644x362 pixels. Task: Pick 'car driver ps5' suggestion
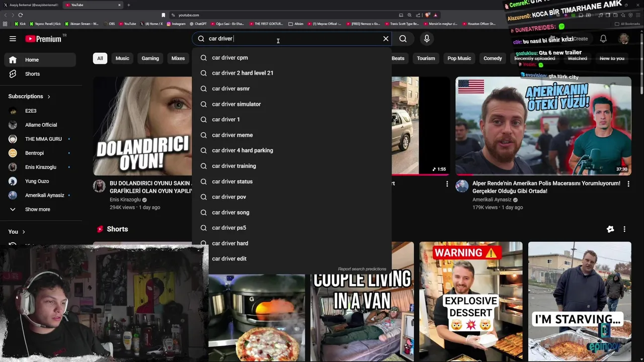point(292,228)
